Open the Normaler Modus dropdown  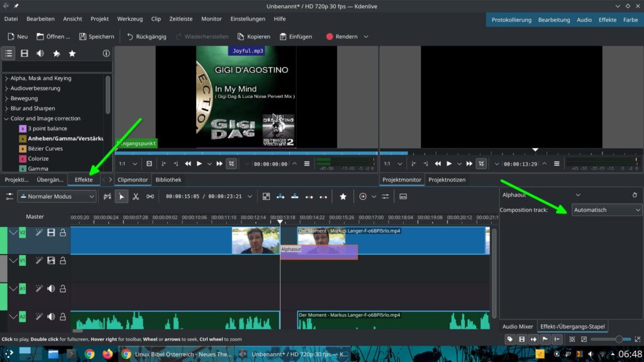click(x=57, y=197)
